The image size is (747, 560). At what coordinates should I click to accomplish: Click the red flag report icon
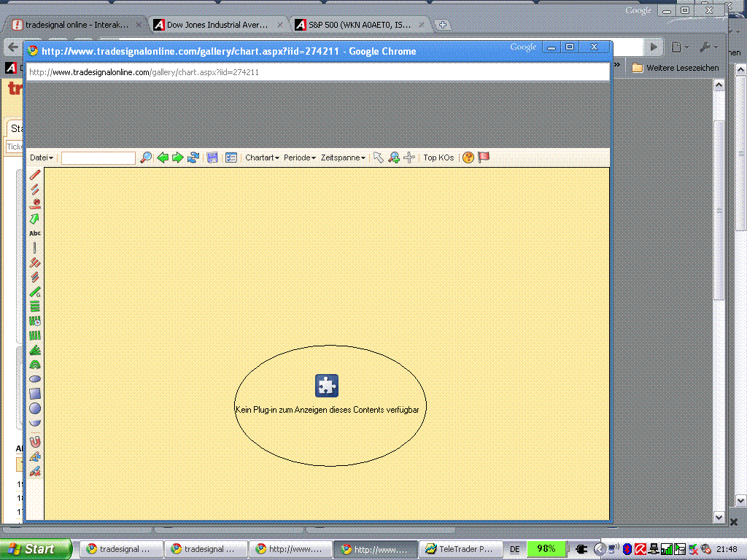coord(484,157)
